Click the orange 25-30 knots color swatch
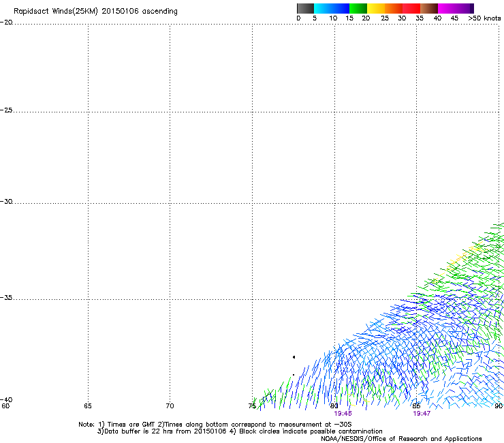 [394, 8]
